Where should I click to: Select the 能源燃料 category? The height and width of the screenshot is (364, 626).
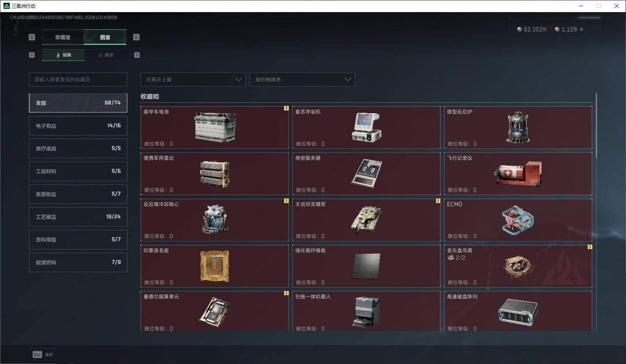[78, 262]
